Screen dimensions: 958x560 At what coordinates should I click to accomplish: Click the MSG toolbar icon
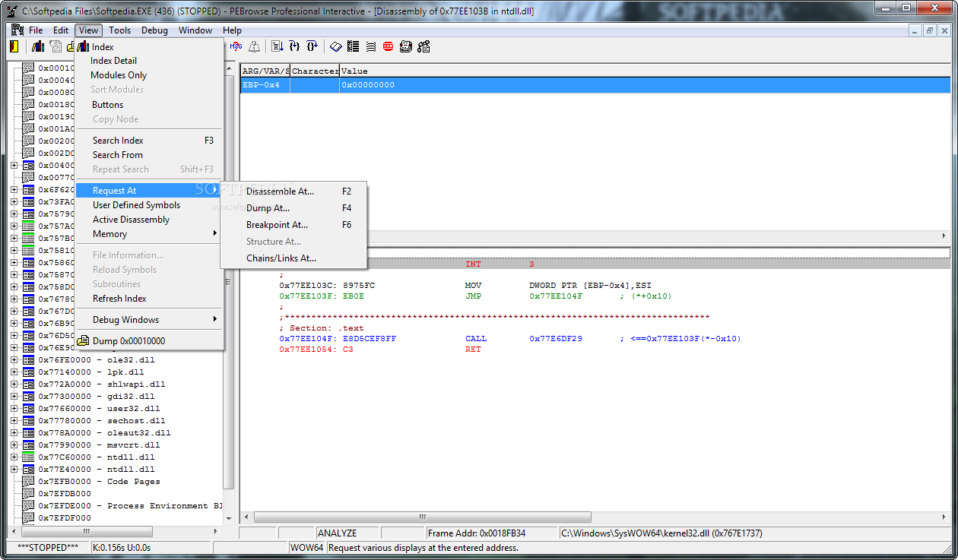(x=236, y=46)
